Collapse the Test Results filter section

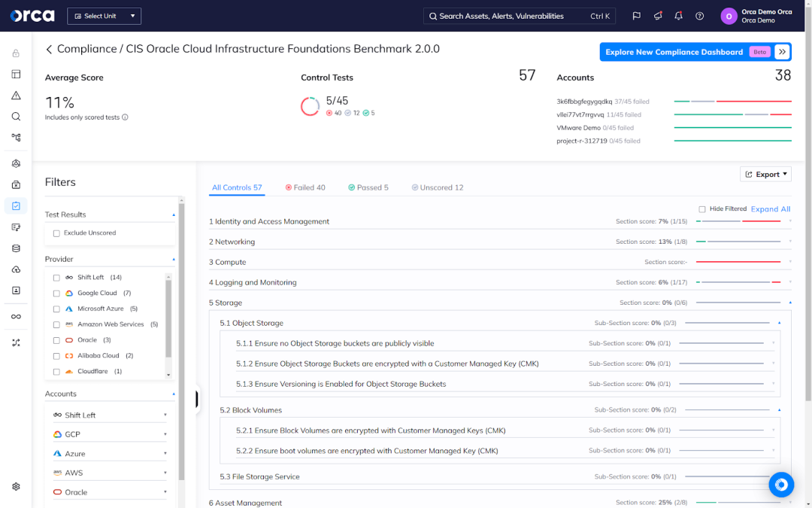[x=174, y=214]
